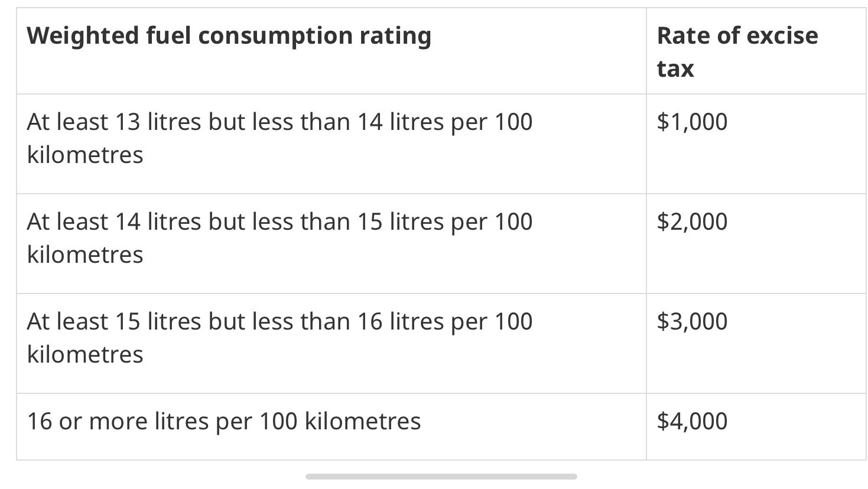Click the word "rating" in the header
Screen dimensions: 868x489
(395, 36)
